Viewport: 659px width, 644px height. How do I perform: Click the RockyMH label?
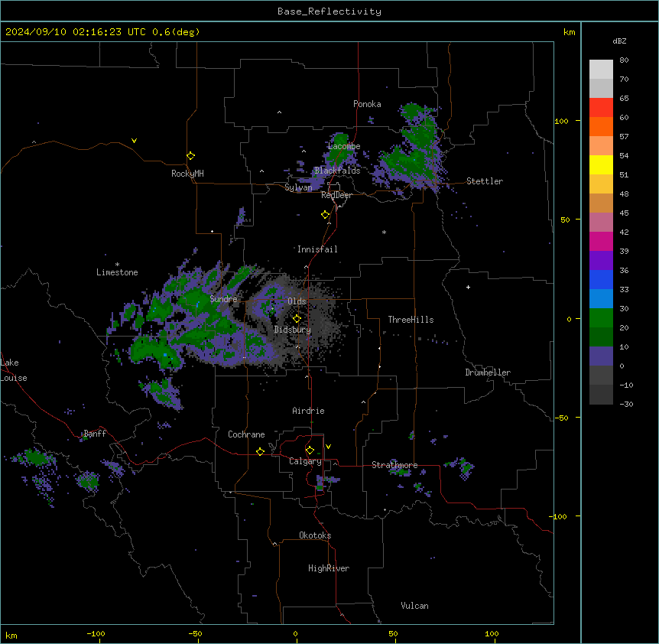(187, 174)
